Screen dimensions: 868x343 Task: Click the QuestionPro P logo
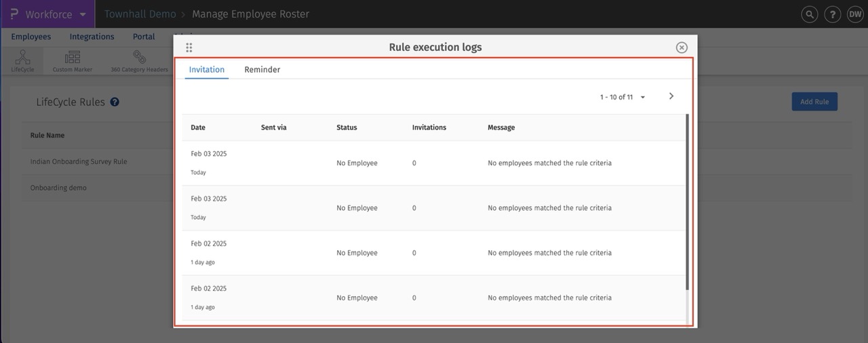tap(14, 14)
